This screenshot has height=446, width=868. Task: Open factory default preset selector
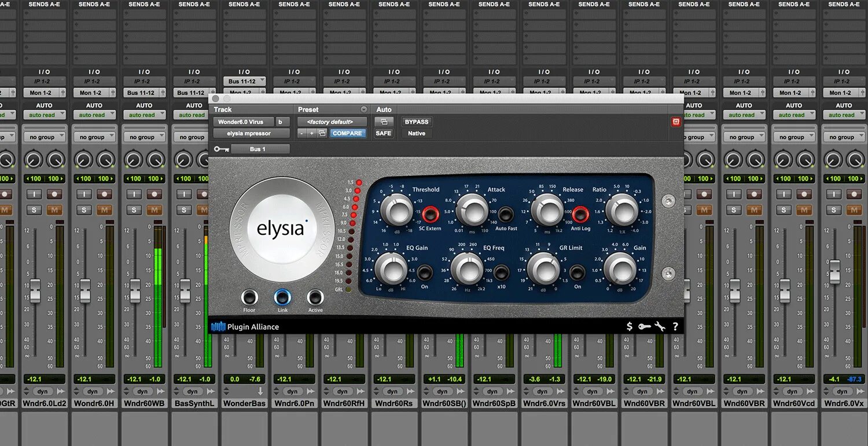click(x=332, y=122)
